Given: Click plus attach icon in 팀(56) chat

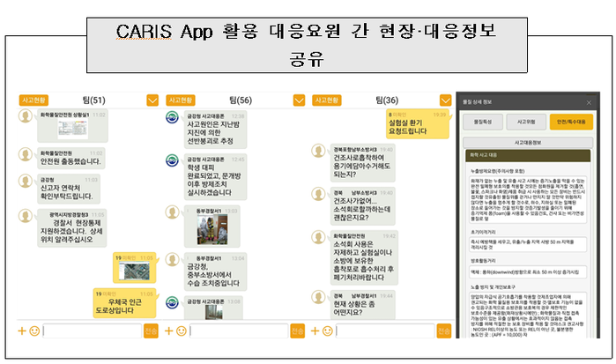Looking at the screenshot, I should 168,331.
